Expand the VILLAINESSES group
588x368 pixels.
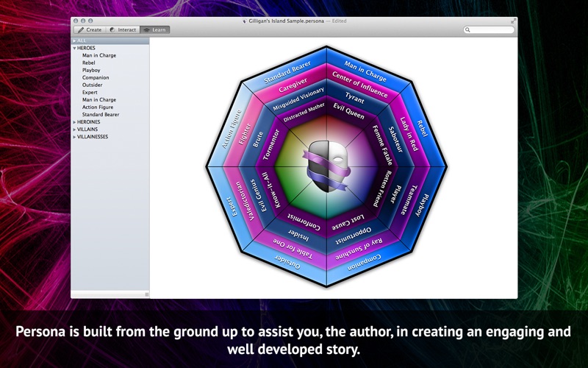[x=74, y=136]
